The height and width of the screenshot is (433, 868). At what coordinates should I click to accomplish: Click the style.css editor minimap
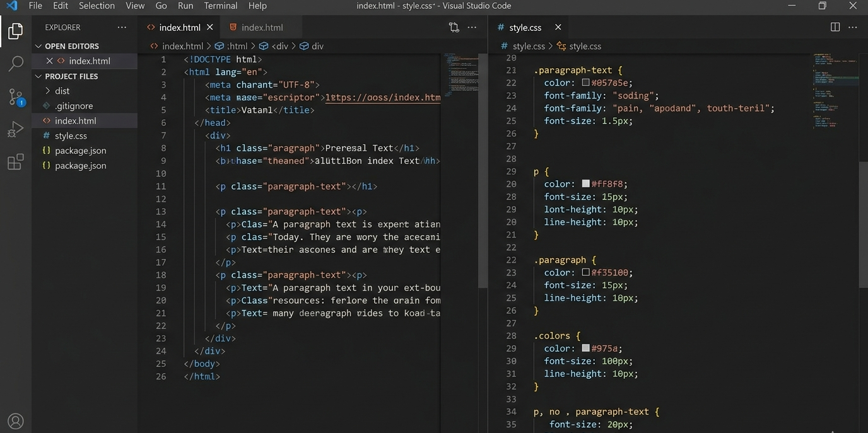[835, 91]
